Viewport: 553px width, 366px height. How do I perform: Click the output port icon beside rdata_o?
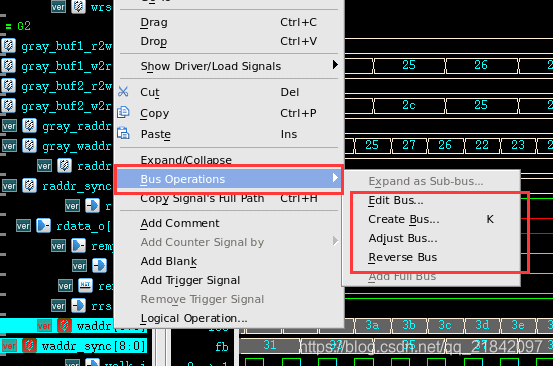click(x=44, y=226)
